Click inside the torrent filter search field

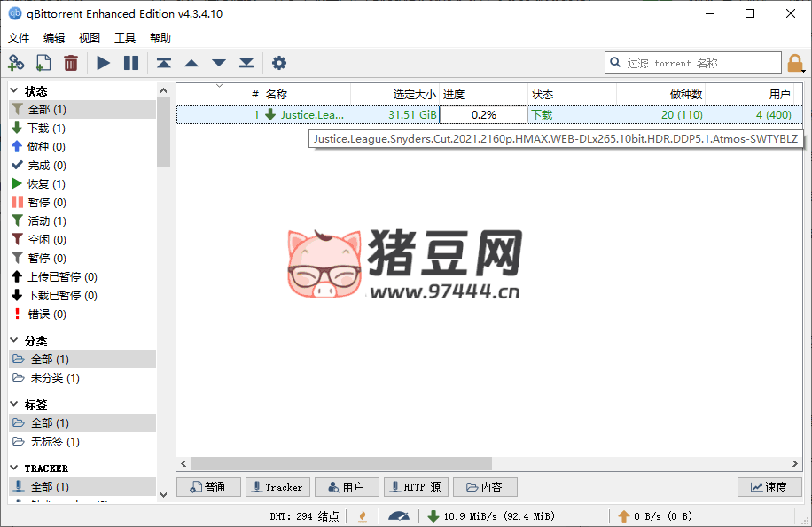[691, 63]
